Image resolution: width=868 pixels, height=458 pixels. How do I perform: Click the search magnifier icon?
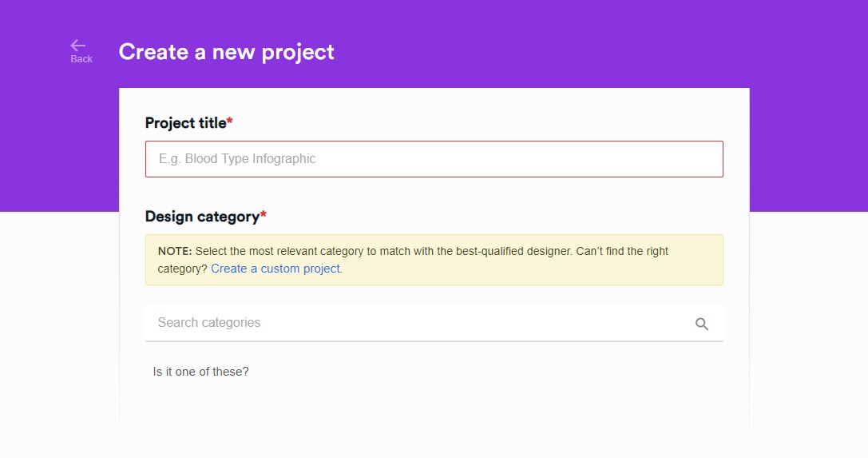pyautogui.click(x=702, y=324)
